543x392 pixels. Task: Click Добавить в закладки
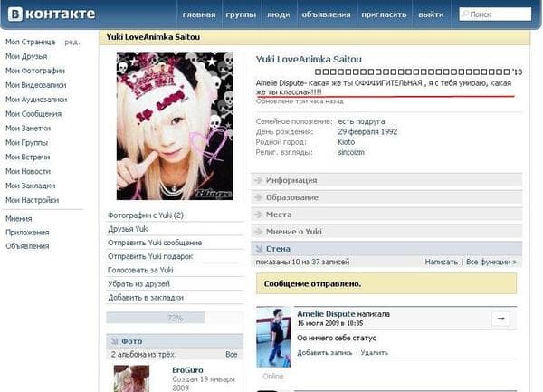coord(146,298)
